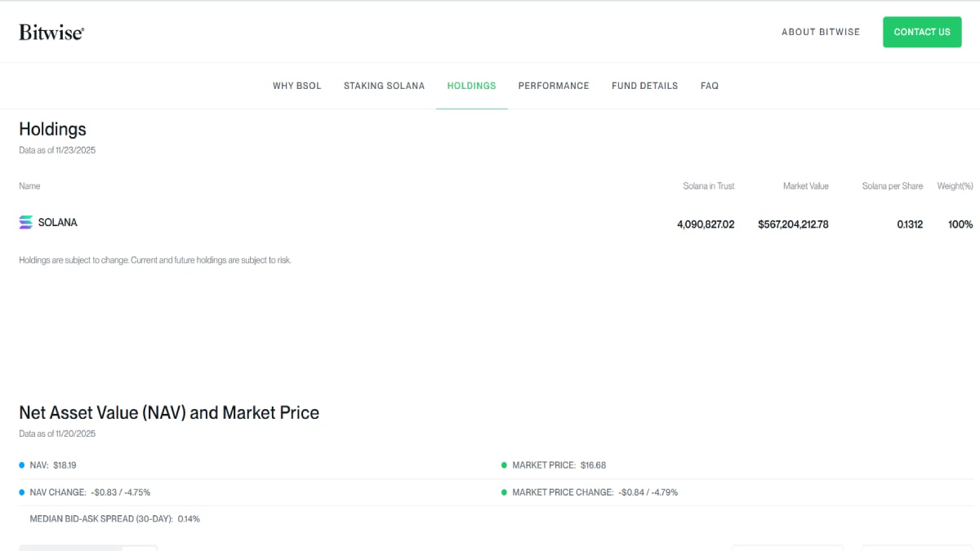This screenshot has width=980, height=551.
Task: Click the Weight(%) column header
Action: click(x=955, y=186)
